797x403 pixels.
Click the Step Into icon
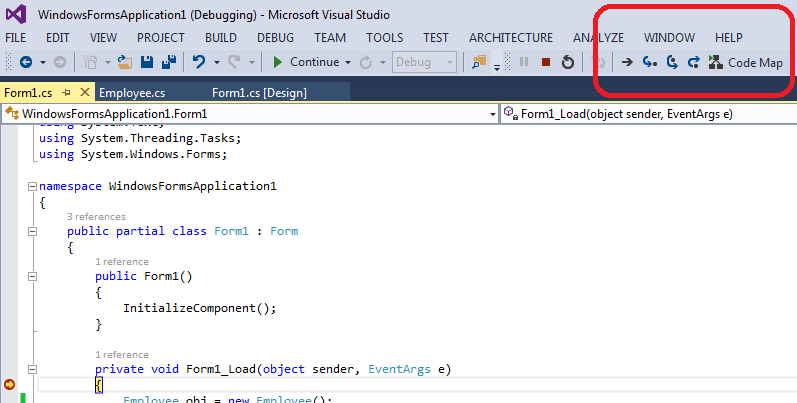(x=650, y=63)
